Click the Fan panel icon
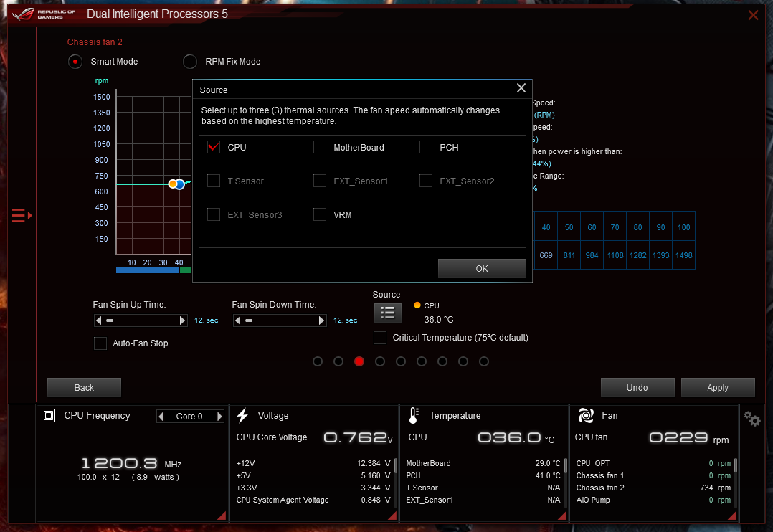The height and width of the screenshot is (532, 773). point(586,416)
